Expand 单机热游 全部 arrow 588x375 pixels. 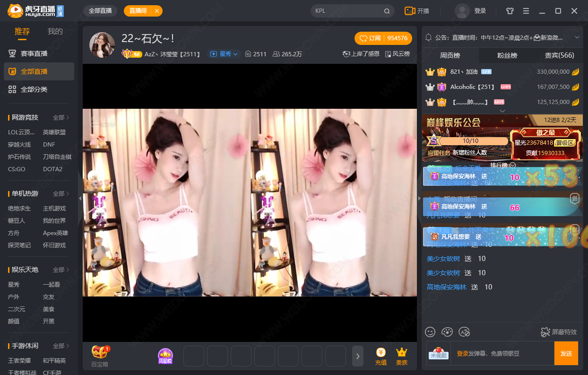click(x=61, y=193)
